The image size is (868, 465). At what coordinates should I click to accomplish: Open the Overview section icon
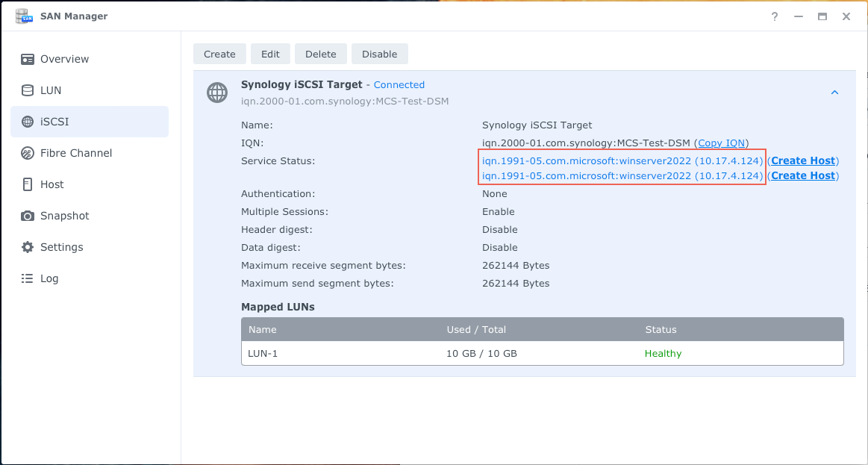pyautogui.click(x=27, y=59)
